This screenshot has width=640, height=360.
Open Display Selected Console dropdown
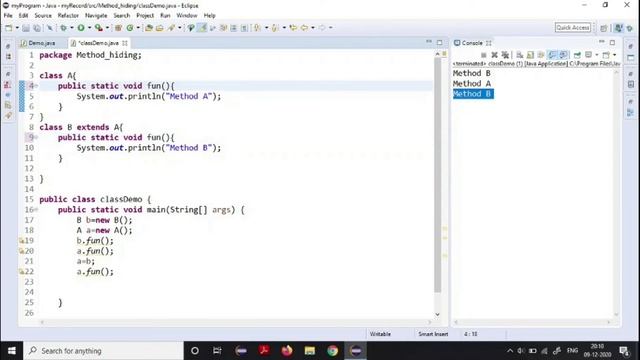tap(596, 55)
